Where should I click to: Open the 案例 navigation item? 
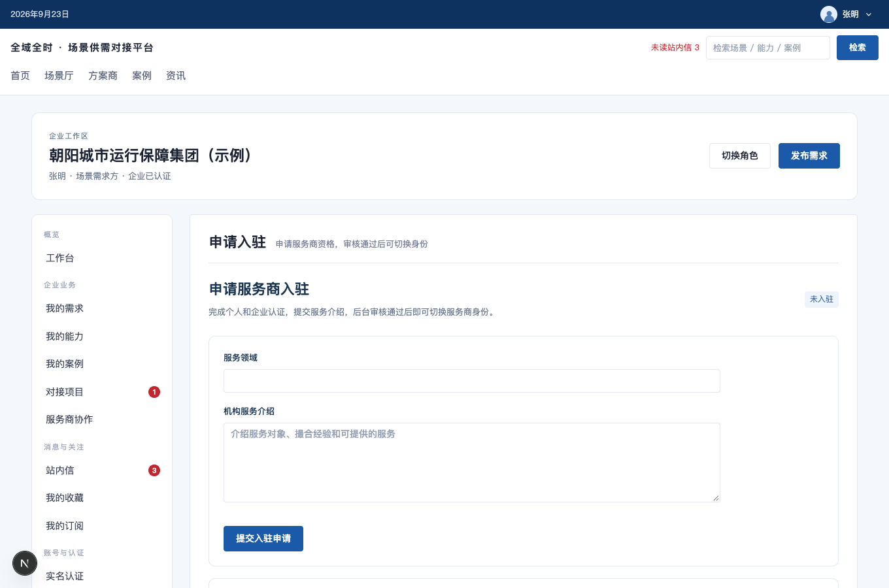142,76
